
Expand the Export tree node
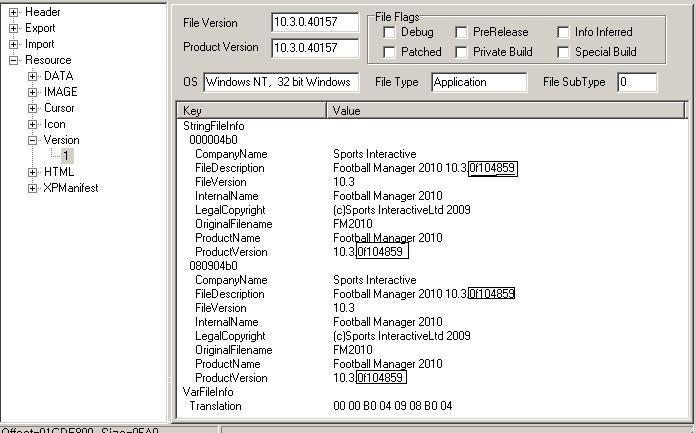[x=14, y=28]
